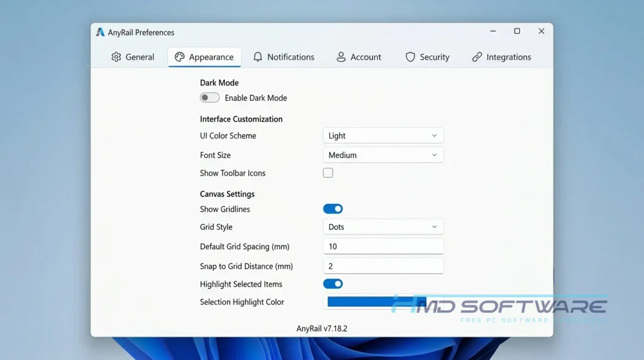
Task: Expand the Font Size dropdown
Action: pyautogui.click(x=383, y=155)
